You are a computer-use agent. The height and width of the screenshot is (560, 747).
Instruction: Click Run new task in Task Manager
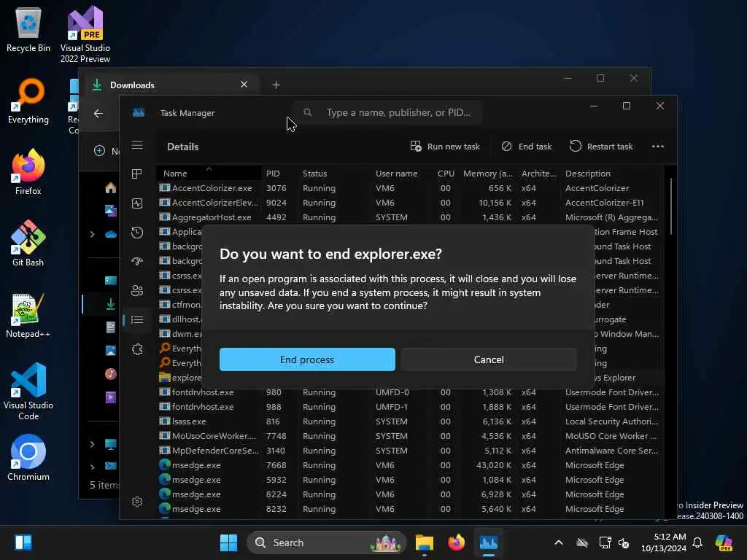click(x=445, y=147)
